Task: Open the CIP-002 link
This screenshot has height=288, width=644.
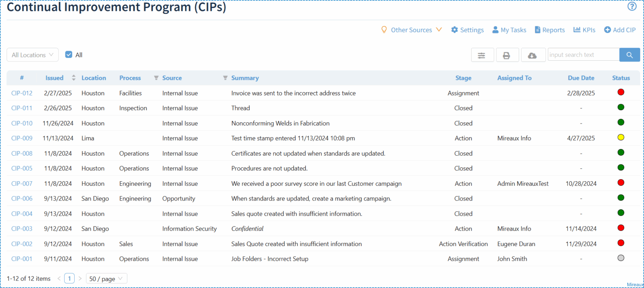Action: (22, 244)
